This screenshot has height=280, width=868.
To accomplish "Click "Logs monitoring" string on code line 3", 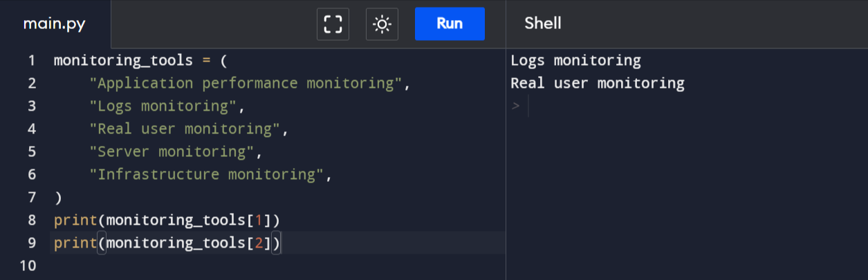I will click(163, 106).
